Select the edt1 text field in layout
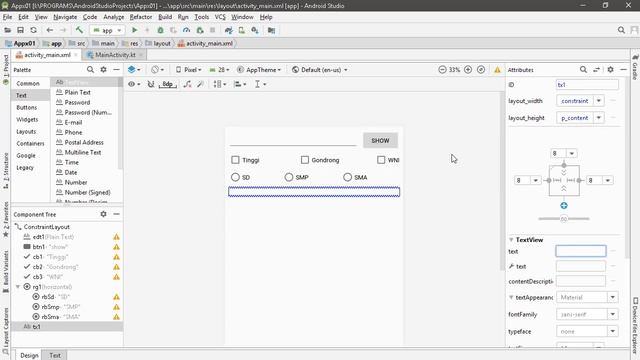This screenshot has width=640, height=360. coord(293,140)
